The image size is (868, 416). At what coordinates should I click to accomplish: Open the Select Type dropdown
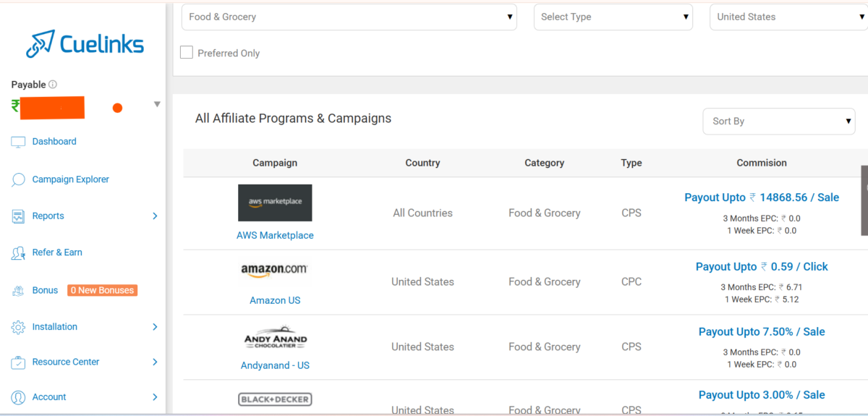(x=613, y=17)
